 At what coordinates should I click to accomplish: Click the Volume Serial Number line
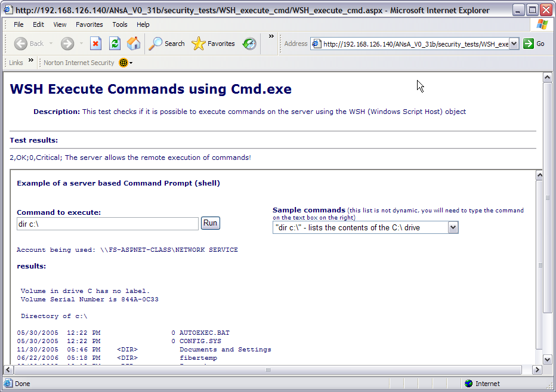[89, 300]
